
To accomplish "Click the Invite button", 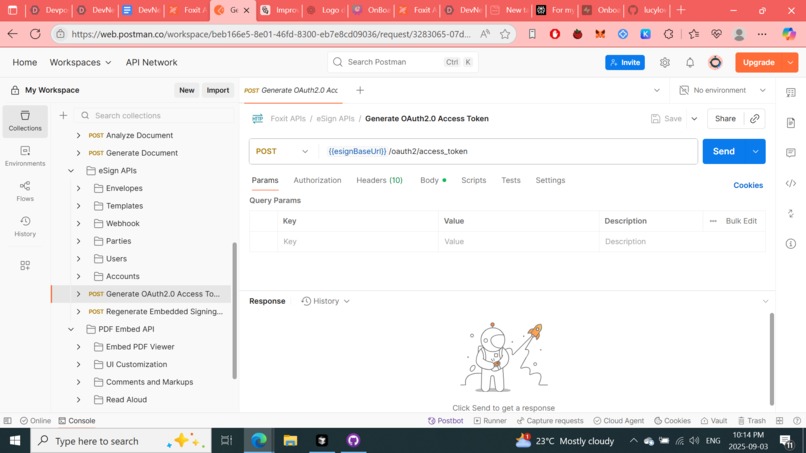I will [x=625, y=62].
